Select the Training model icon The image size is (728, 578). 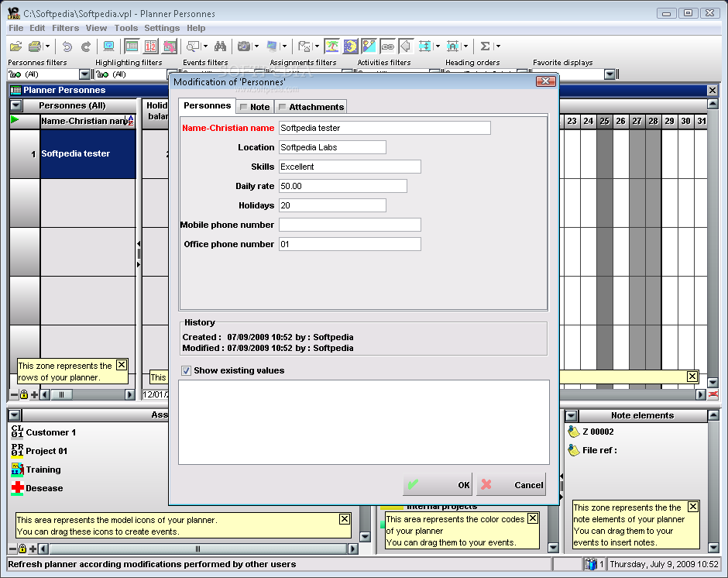[17, 470]
